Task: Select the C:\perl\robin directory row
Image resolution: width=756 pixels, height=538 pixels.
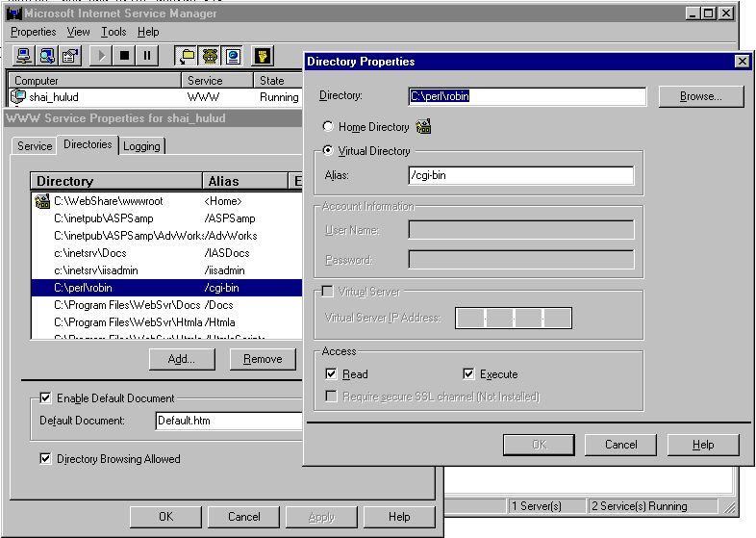Action: [166, 288]
